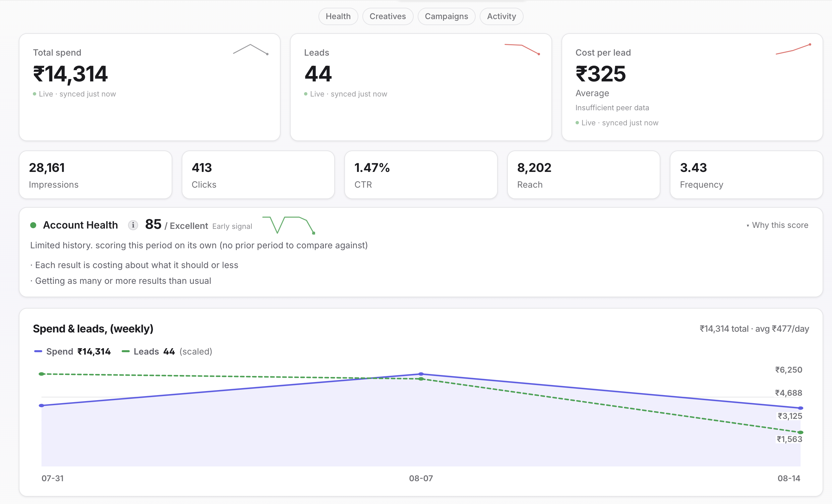This screenshot has width=832, height=504.
Task: Select the 07-31 leads data point
Action: click(x=42, y=374)
